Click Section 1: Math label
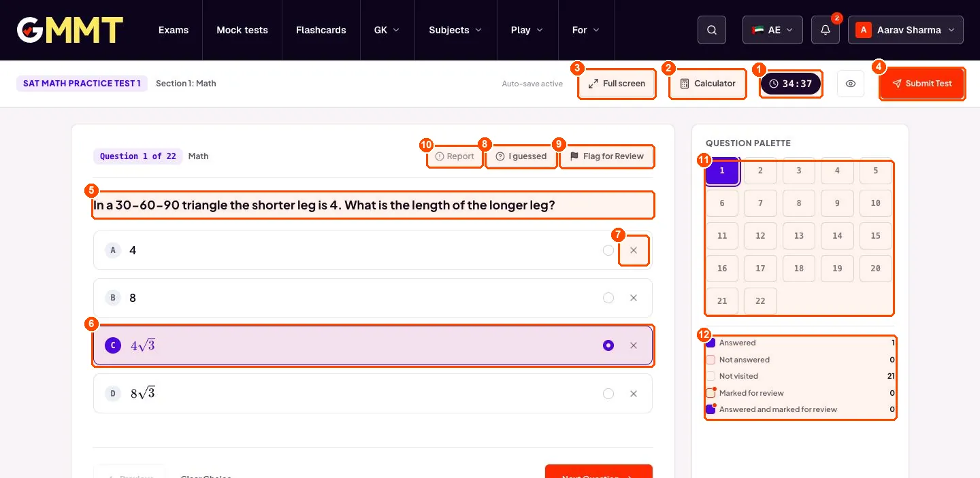Viewport: 980px width, 478px height. [x=186, y=84]
